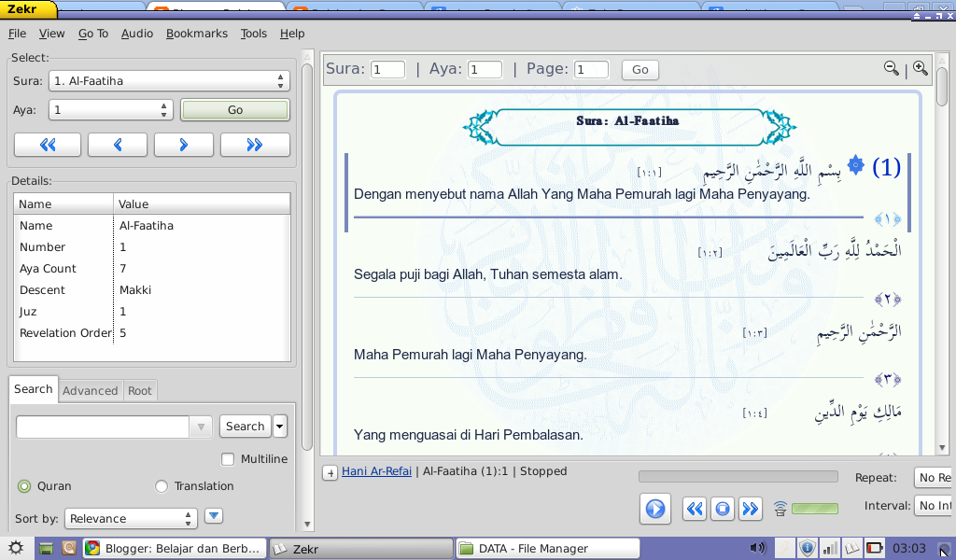Focus the Page number field in toolbar
The image size is (956, 560).
tap(591, 69)
